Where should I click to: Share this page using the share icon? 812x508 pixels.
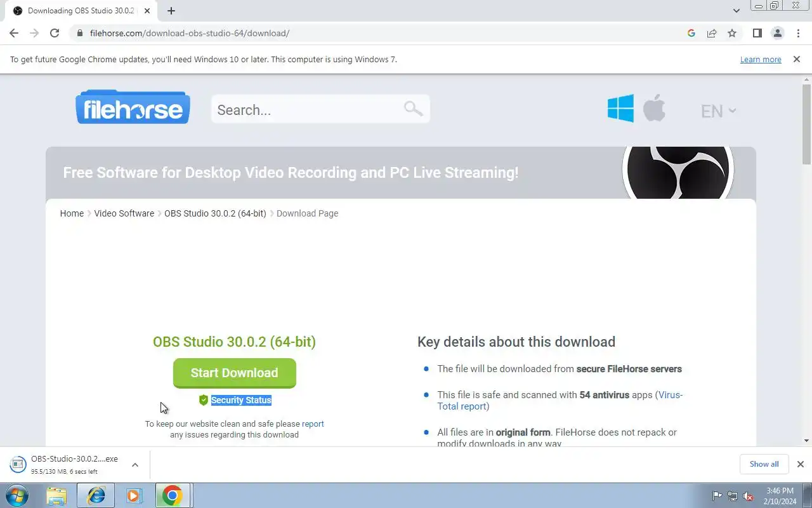coord(712,33)
